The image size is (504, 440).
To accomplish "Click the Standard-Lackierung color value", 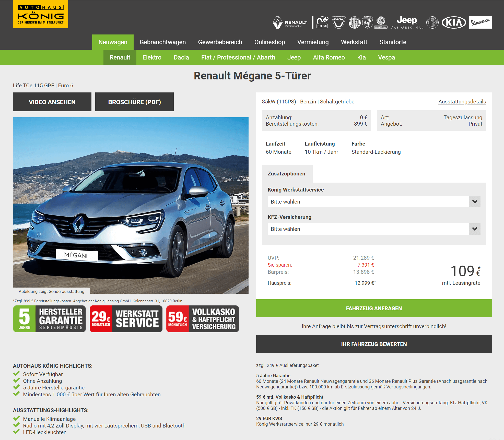I will 376,152.
